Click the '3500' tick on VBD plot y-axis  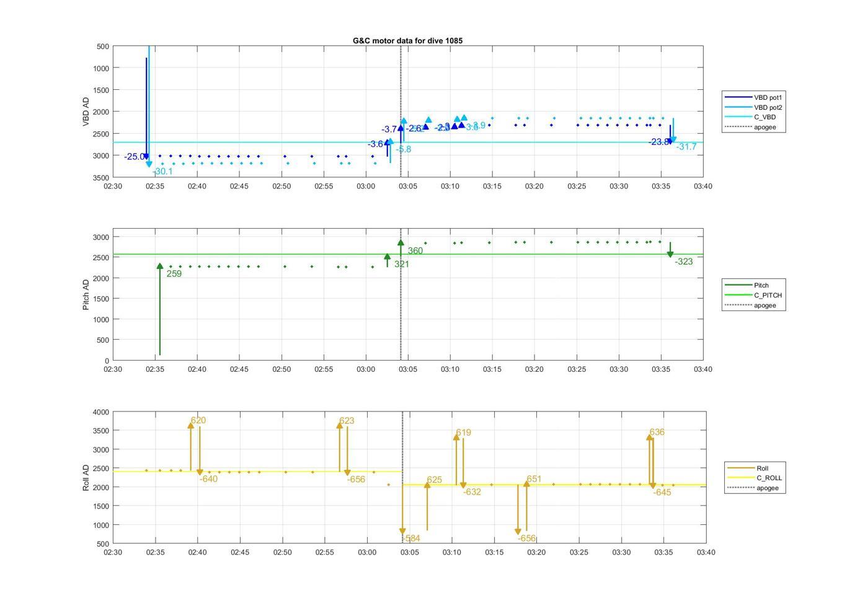102,178
